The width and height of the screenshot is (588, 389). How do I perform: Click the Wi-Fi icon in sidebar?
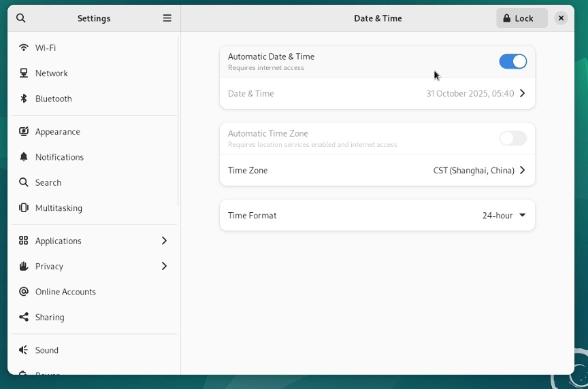(x=24, y=48)
